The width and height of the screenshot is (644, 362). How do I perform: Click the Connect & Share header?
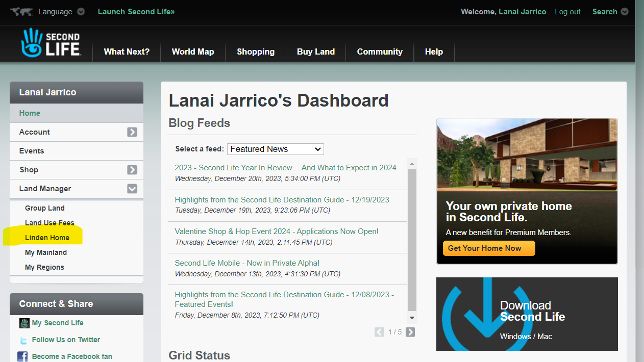click(77, 304)
